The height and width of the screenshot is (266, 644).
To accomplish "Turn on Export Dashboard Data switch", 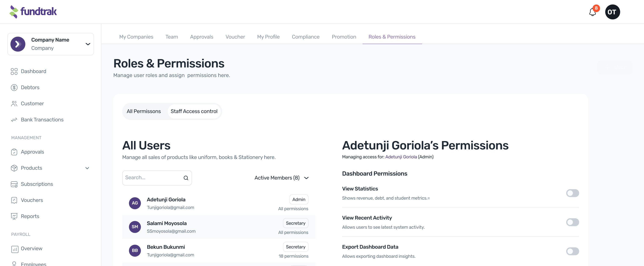I will (572, 251).
